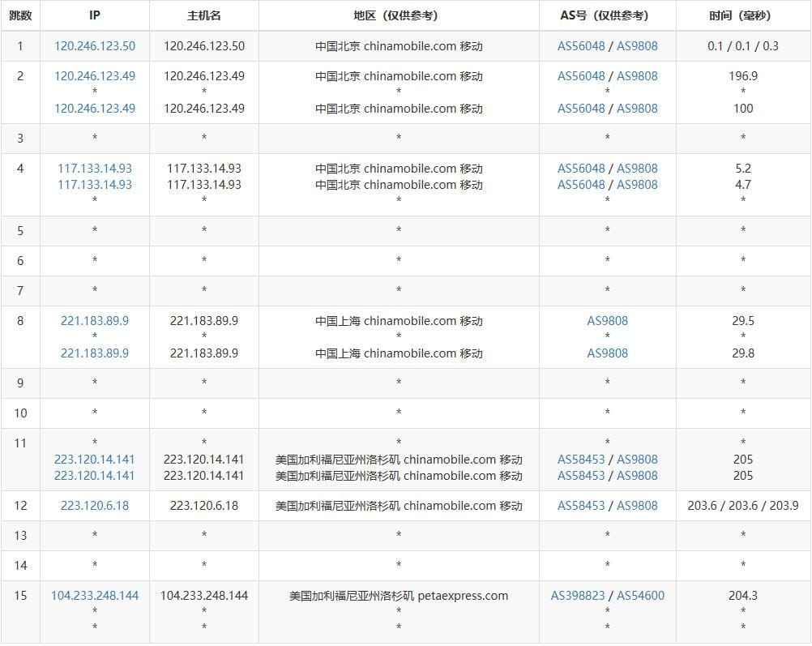Open the AS54600 link

pos(640,596)
